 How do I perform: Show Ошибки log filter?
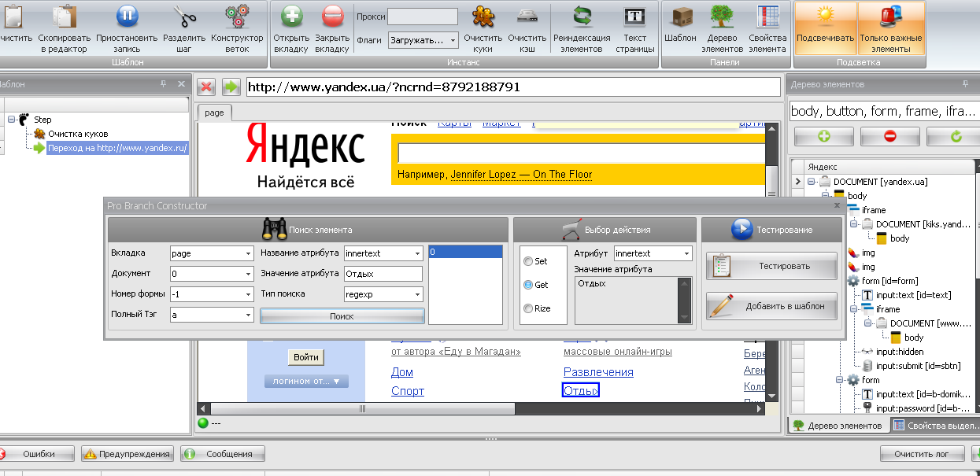point(37,454)
